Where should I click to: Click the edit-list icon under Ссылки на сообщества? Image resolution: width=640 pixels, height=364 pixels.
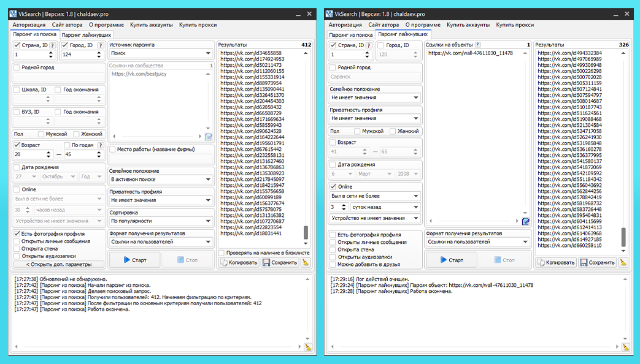[209, 137]
